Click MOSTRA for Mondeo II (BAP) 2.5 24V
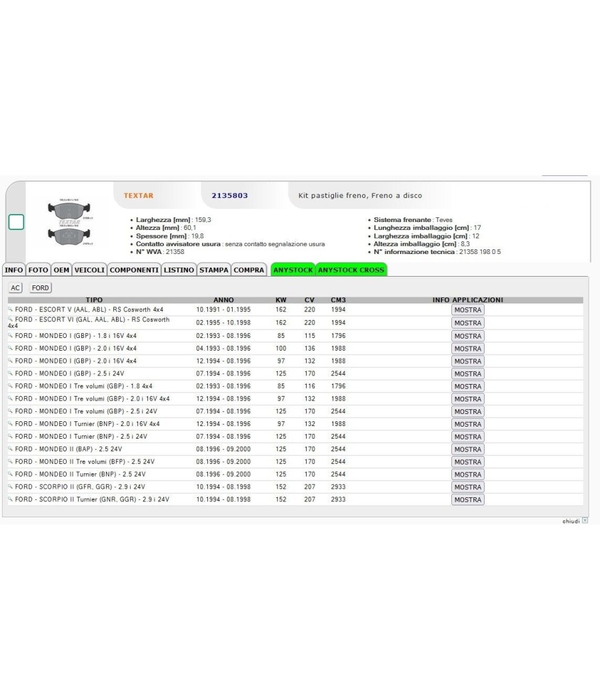The width and height of the screenshot is (600, 700). (x=467, y=449)
